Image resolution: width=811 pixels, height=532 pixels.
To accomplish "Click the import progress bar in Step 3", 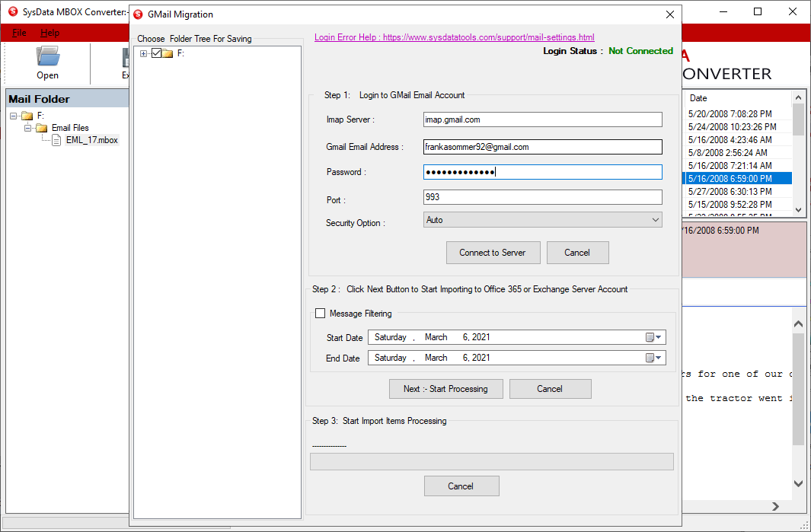I will pyautogui.click(x=491, y=462).
